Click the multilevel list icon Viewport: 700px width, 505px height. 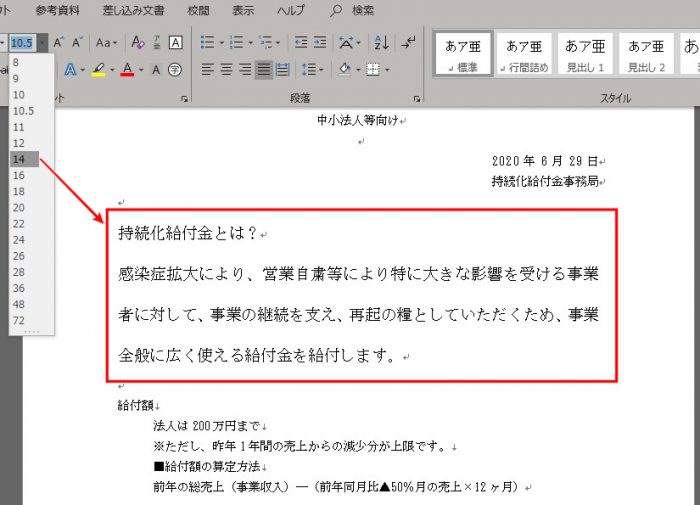pyautogui.click(x=266, y=43)
